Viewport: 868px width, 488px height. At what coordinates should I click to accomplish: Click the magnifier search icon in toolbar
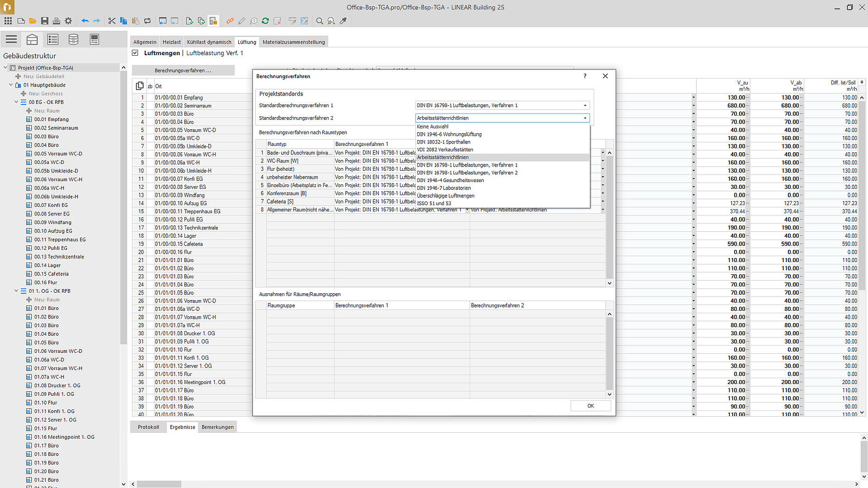pyautogui.click(x=319, y=21)
